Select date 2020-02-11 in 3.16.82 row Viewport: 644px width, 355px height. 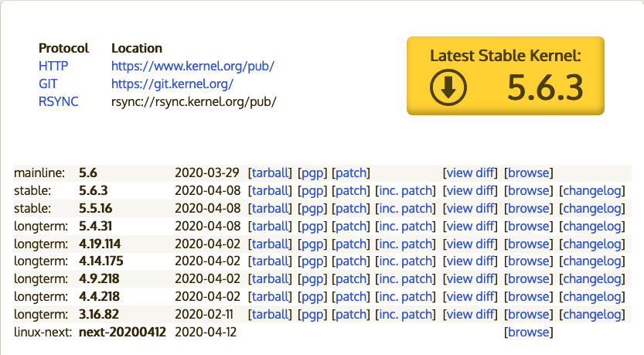coord(204,314)
